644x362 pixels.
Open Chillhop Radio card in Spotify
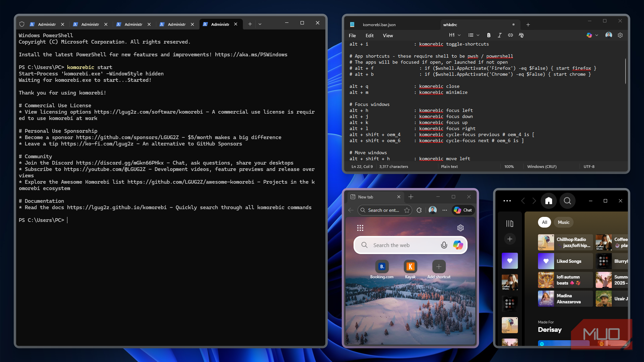click(x=565, y=242)
